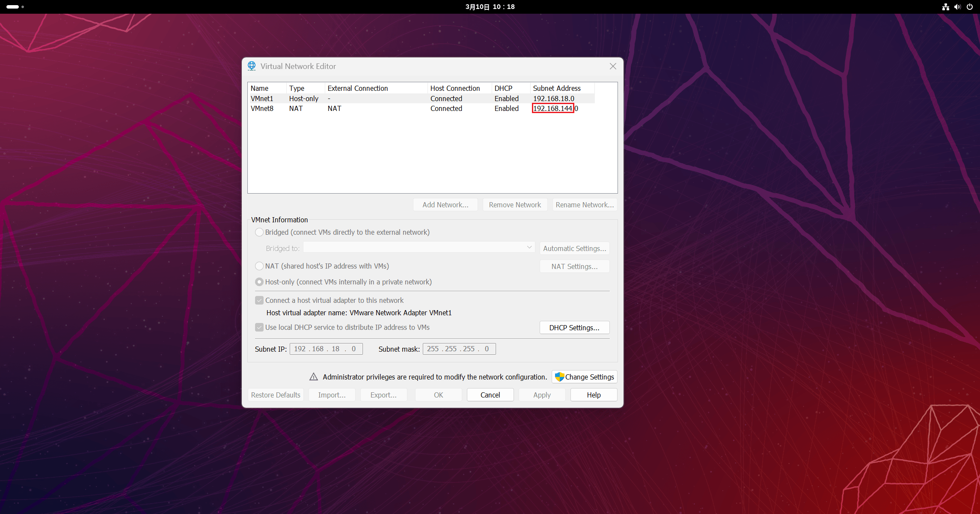The image size is (980, 514).
Task: Click VMnet8 DHCP Enabled cell
Action: [507, 108]
